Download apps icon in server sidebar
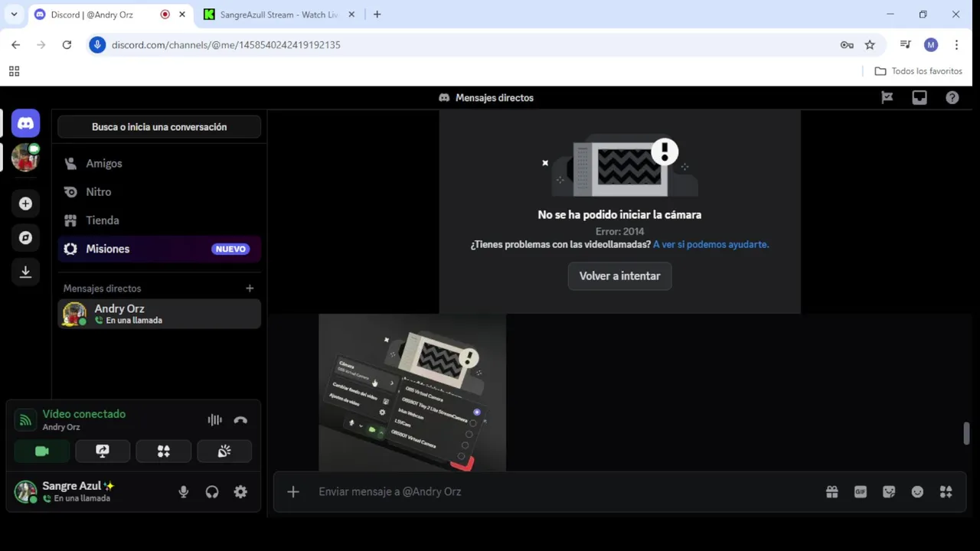The width and height of the screenshot is (980, 551). tap(25, 272)
